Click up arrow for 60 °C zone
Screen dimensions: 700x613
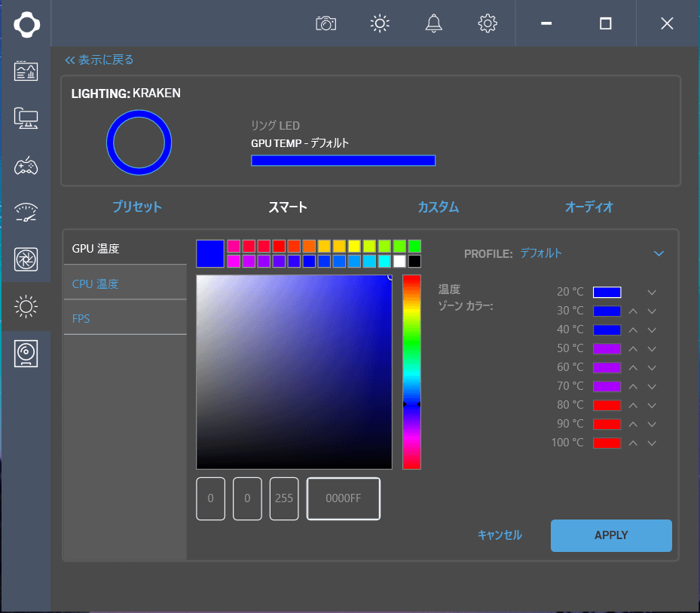(633, 368)
